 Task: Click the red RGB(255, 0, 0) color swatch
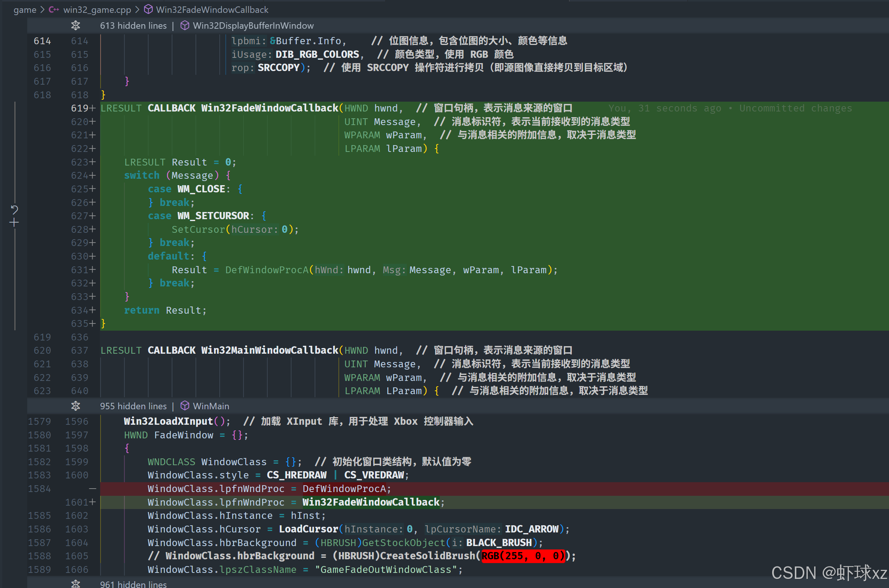tap(523, 556)
